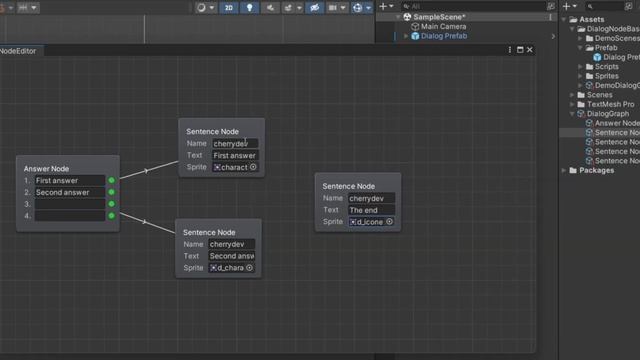Click the draw mode shading sphere icon
Viewport: 640px width, 360px height.
point(201,7)
